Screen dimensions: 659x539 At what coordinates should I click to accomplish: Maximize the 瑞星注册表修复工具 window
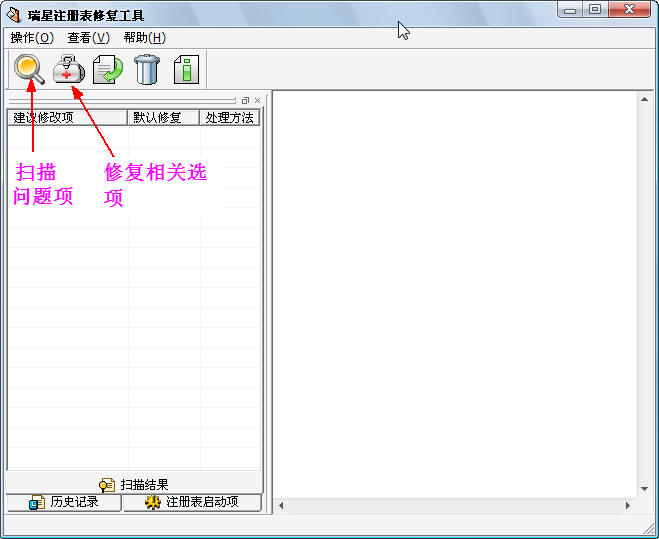(595, 10)
